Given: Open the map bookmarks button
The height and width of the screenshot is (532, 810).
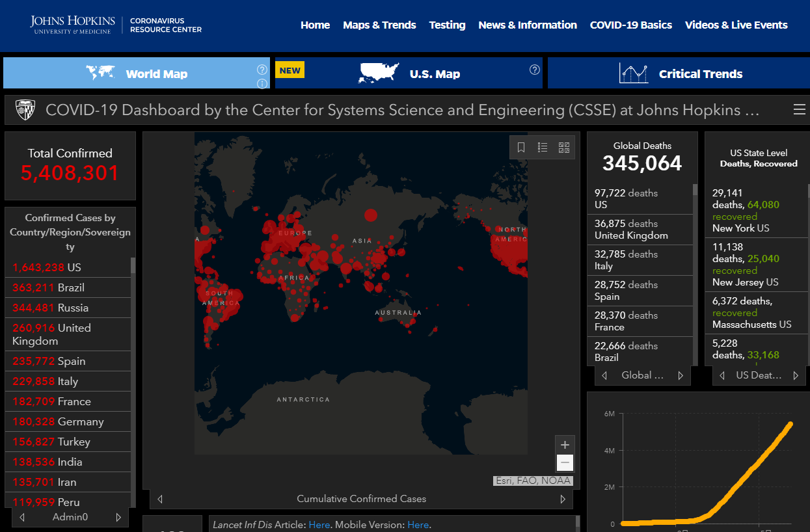Looking at the screenshot, I should click(x=521, y=148).
